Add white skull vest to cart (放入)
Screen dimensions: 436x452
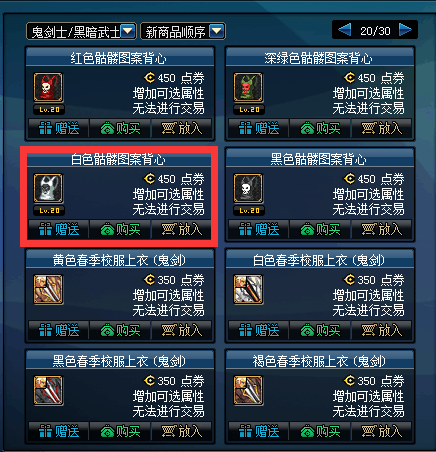pos(182,229)
